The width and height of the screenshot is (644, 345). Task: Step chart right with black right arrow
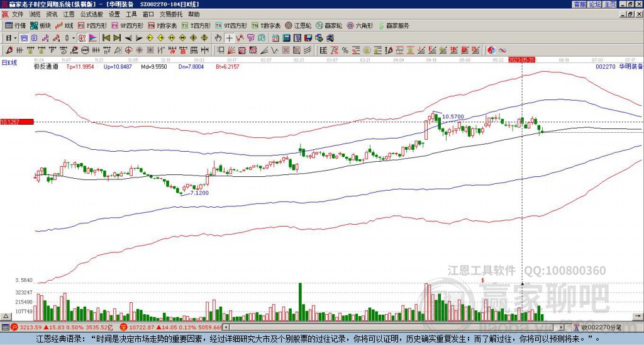pos(139,38)
